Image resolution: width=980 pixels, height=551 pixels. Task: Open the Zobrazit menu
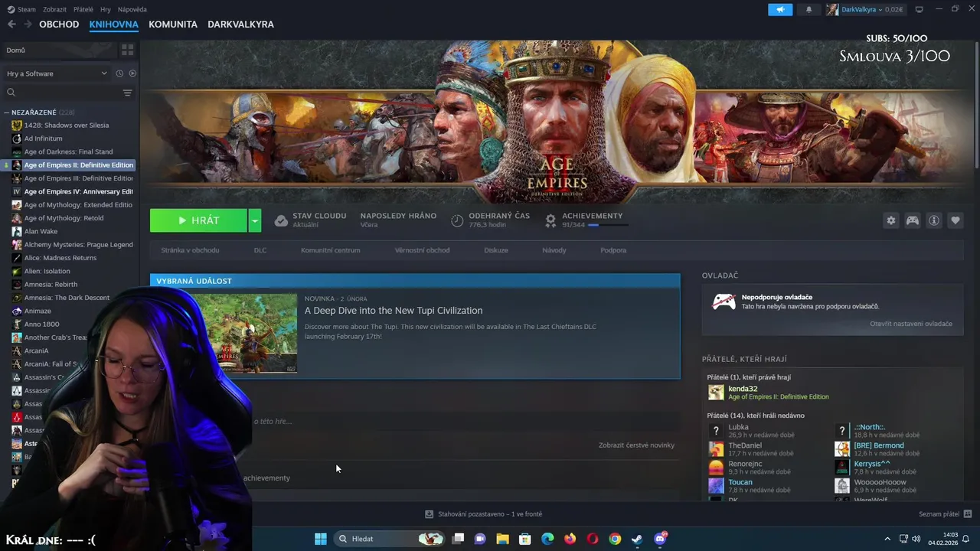pyautogui.click(x=54, y=9)
